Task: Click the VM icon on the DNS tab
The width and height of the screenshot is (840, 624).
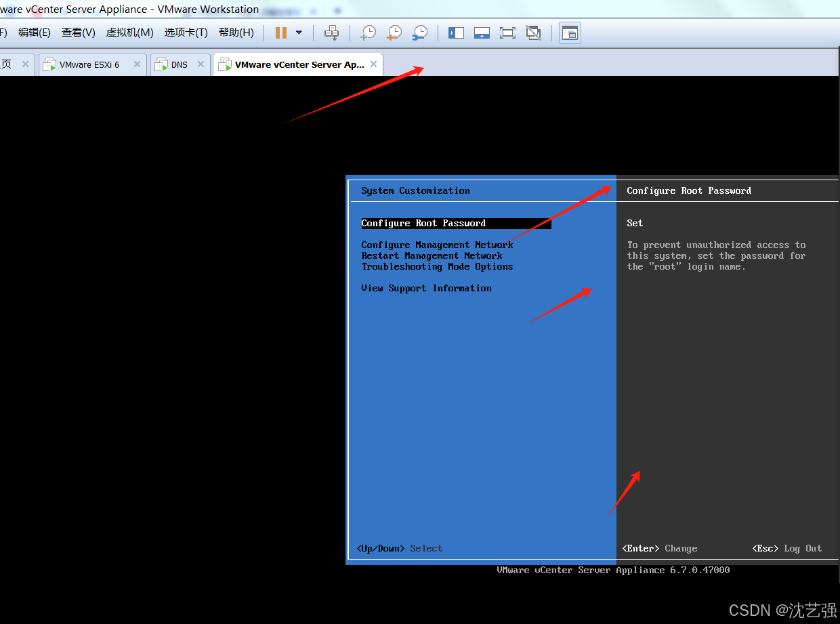Action: 161,65
